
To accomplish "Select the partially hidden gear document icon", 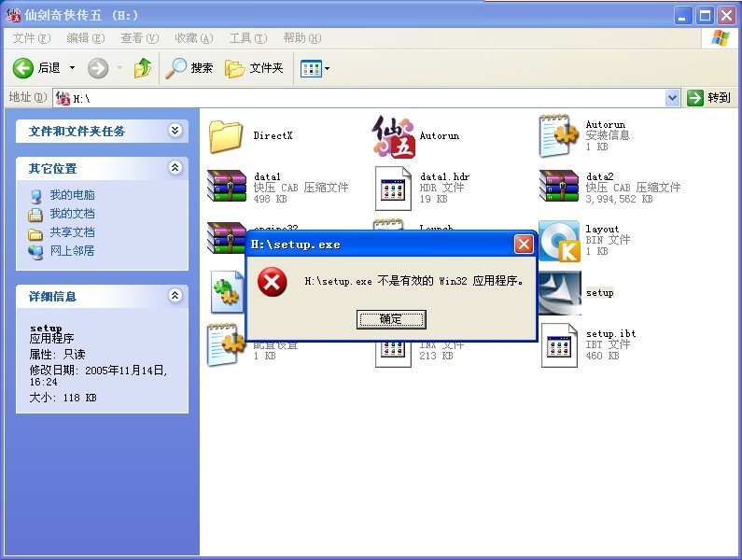I will 227,292.
